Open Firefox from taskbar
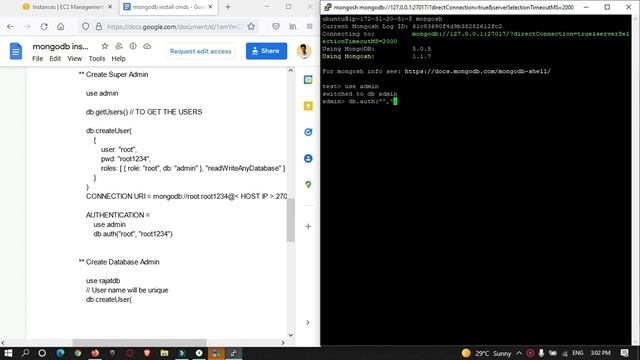The width and height of the screenshot is (640, 360). [x=95, y=353]
